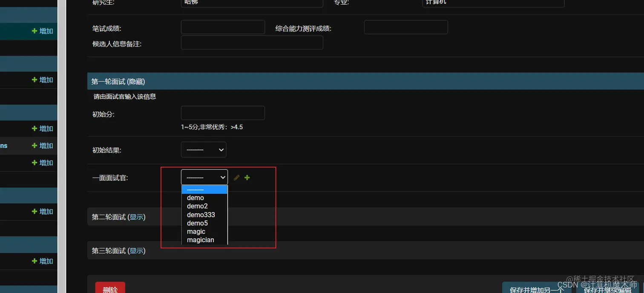Choose 'magician' from the interviewer list
Image resolution: width=644 pixels, height=293 pixels.
(x=205, y=240)
